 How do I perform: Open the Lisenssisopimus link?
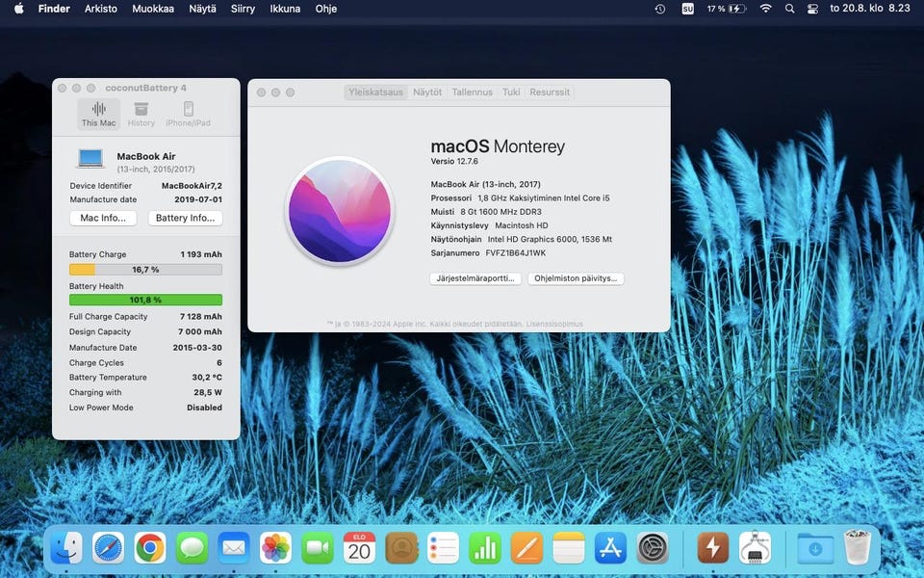pyautogui.click(x=554, y=324)
